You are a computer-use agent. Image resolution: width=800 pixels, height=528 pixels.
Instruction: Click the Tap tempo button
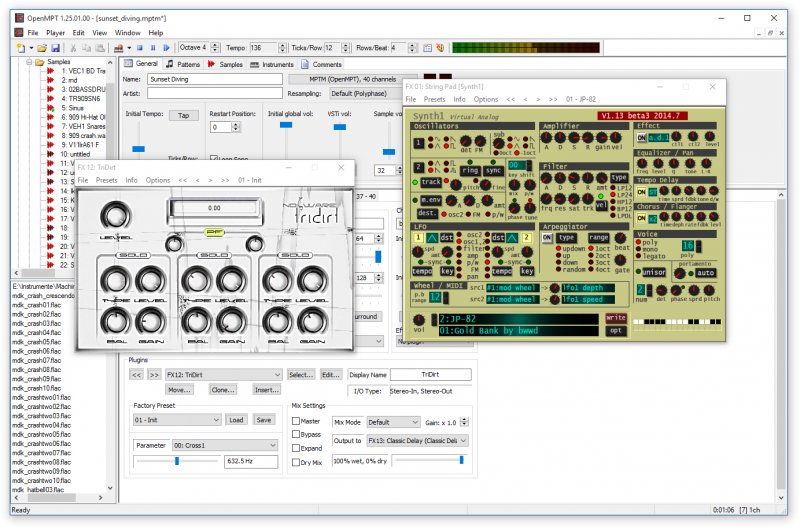183,116
